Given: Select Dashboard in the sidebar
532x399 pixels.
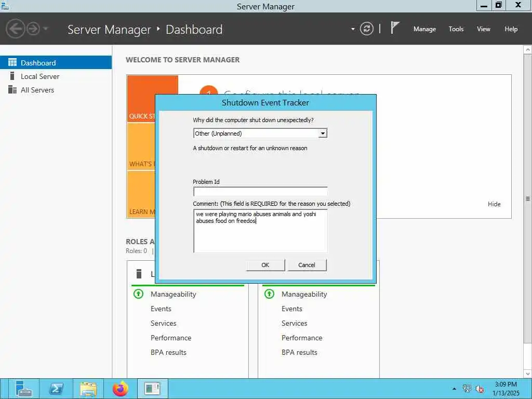Looking at the screenshot, I should [56, 62].
